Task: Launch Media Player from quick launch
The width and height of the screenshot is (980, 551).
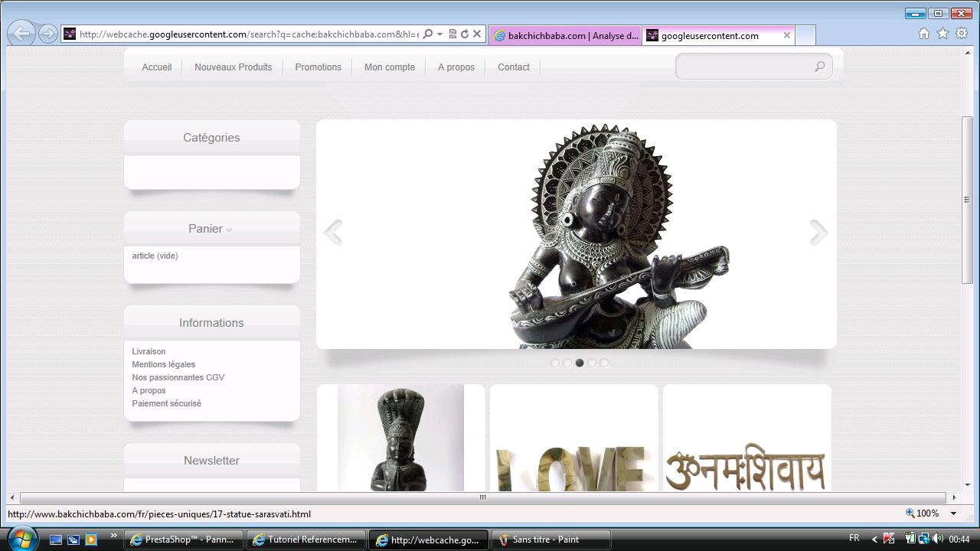Action: (91, 540)
